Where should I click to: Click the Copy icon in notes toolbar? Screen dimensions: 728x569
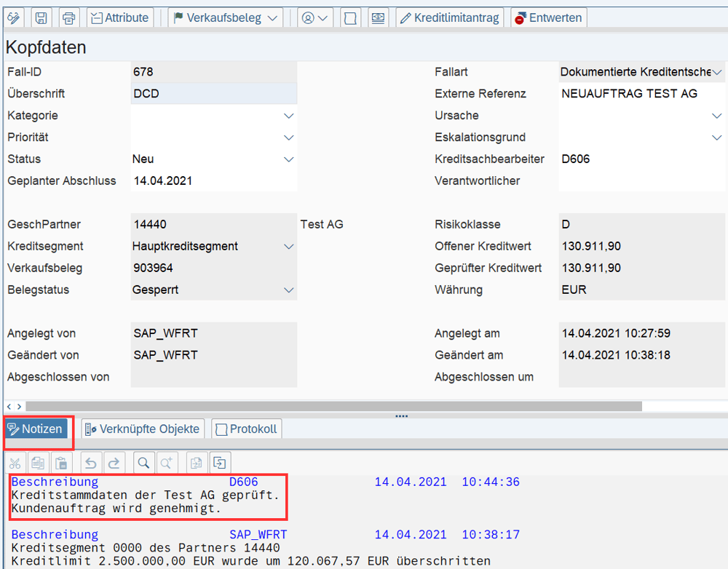(x=38, y=463)
